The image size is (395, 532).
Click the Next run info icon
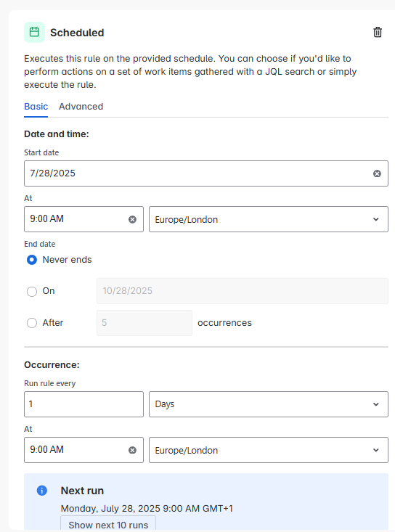[x=42, y=491]
